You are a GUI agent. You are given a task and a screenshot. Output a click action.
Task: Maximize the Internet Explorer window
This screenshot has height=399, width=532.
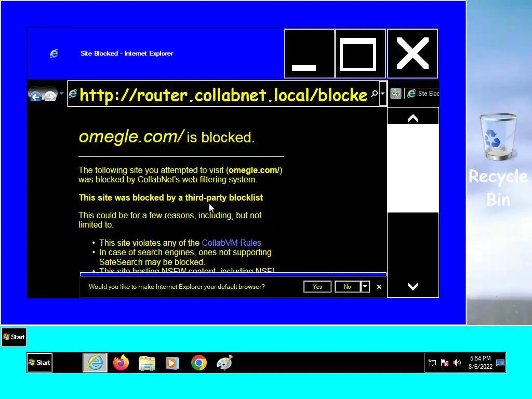(361, 54)
